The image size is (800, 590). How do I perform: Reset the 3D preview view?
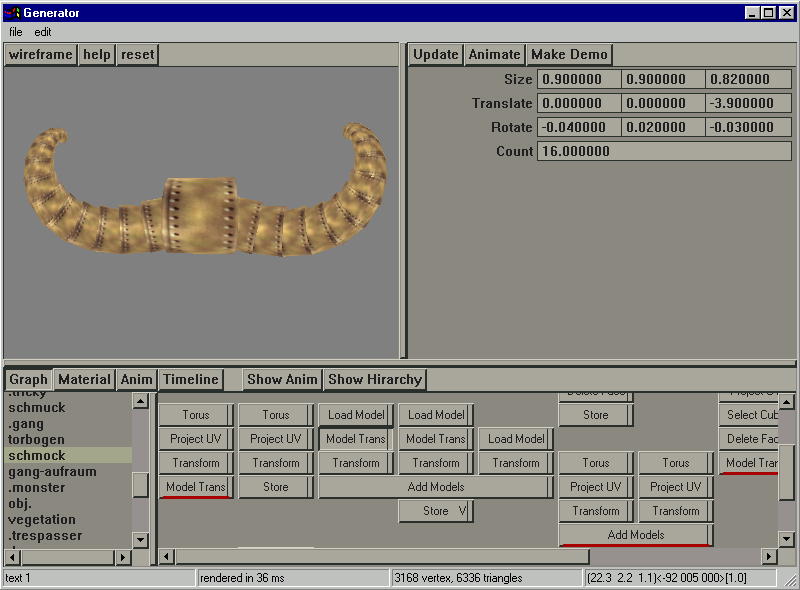(138, 55)
